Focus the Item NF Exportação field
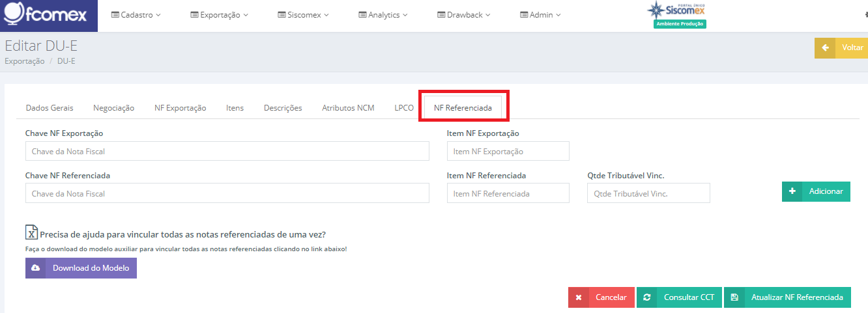This screenshot has width=868, height=313. coord(508,151)
